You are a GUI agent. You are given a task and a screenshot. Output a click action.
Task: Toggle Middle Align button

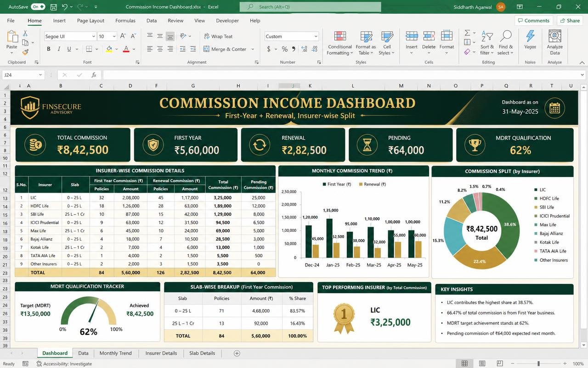[160, 36]
